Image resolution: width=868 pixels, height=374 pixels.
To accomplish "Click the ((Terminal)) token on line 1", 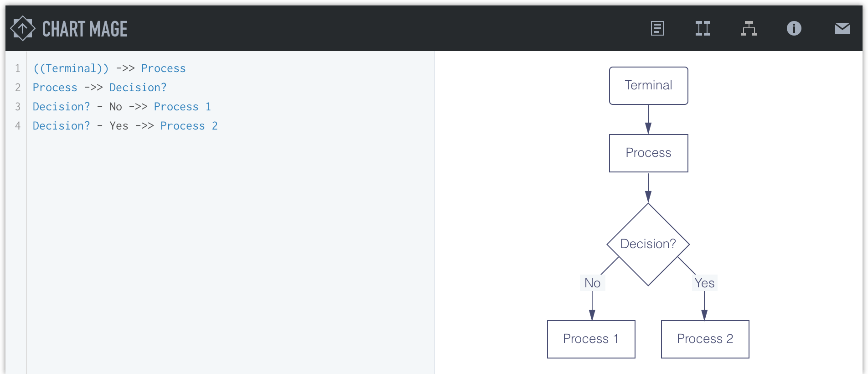I will coord(71,68).
